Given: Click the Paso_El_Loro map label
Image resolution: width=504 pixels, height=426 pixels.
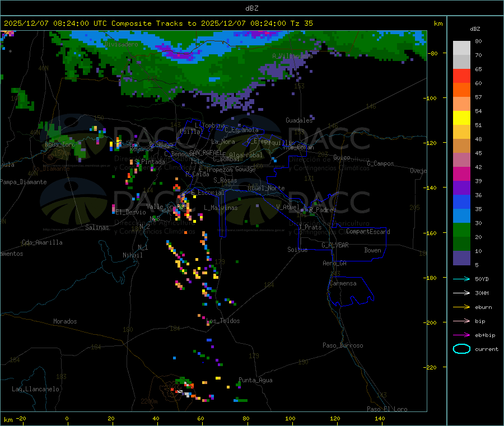Looking at the screenshot, I should [x=387, y=409].
